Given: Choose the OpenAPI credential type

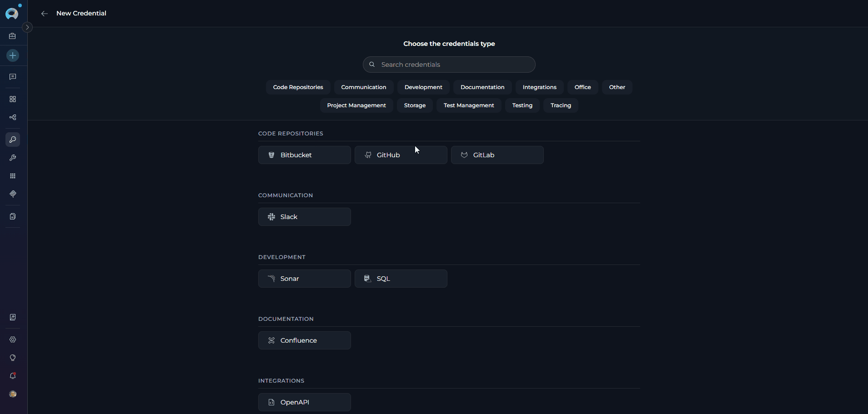Looking at the screenshot, I should pyautogui.click(x=305, y=402).
